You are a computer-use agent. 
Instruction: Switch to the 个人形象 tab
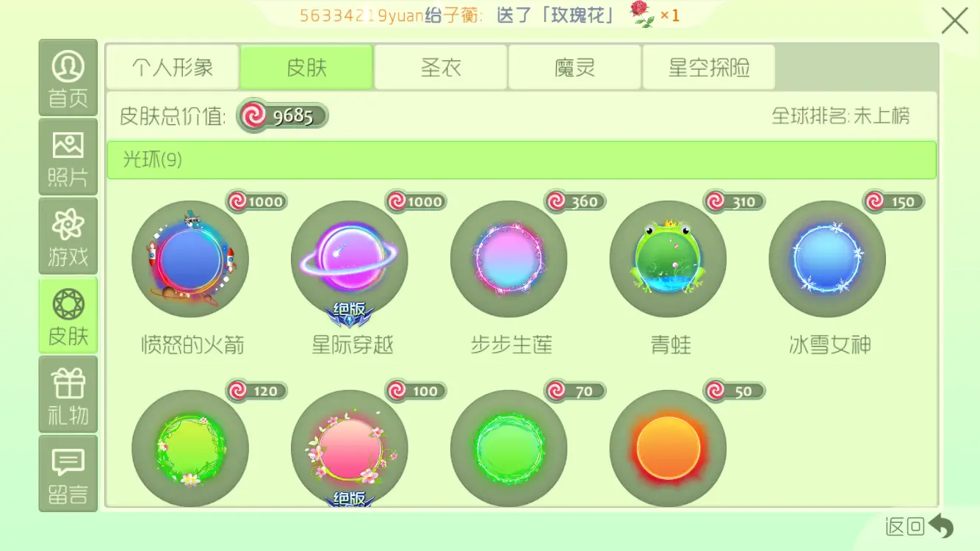pos(173,68)
